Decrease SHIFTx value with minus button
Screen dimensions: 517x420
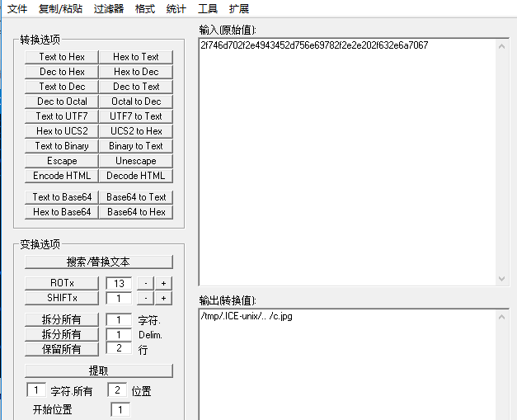[145, 298]
